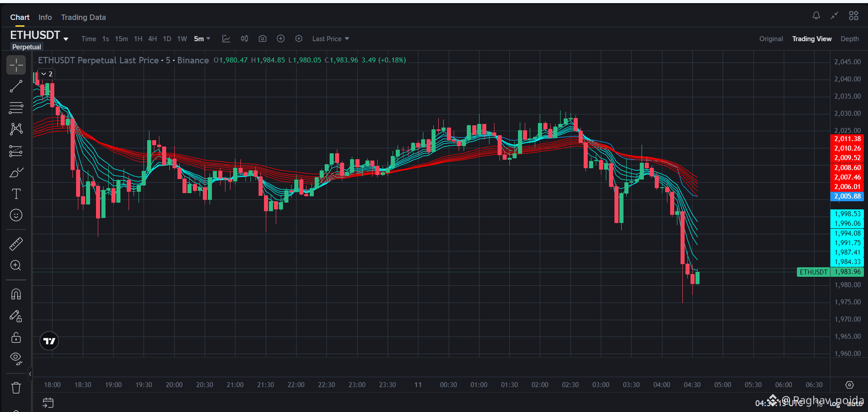Click the chart title ETHUSDT Perpetual Last Price
This screenshot has width=868, height=412.
pos(98,60)
